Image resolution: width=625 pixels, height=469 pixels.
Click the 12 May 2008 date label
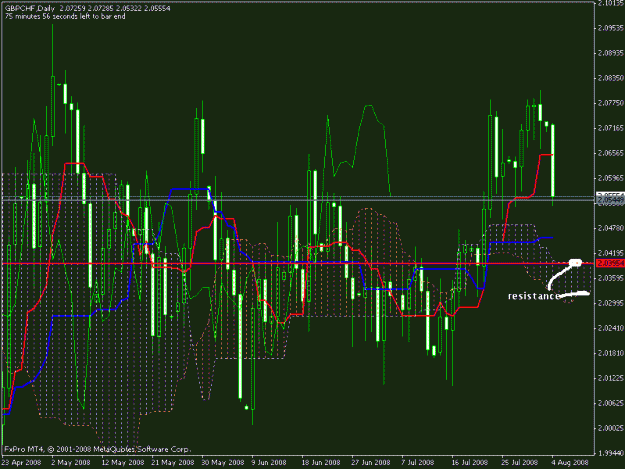click(x=122, y=462)
